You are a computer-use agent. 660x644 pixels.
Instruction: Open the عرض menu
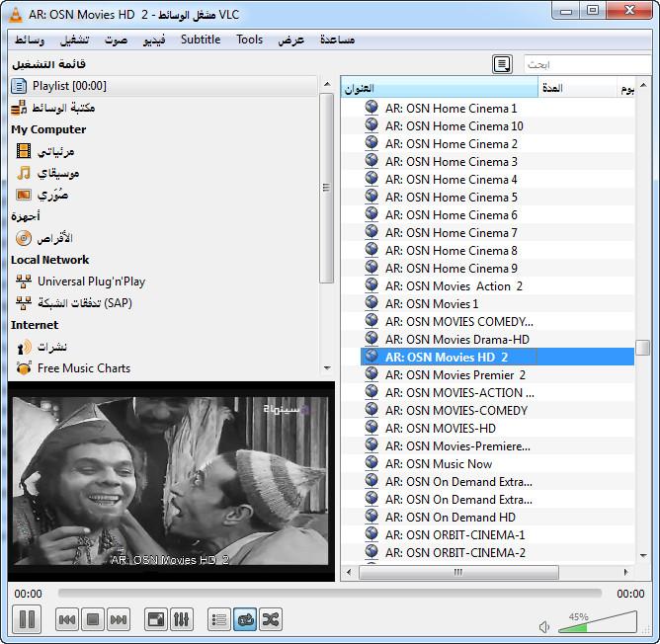tap(290, 40)
